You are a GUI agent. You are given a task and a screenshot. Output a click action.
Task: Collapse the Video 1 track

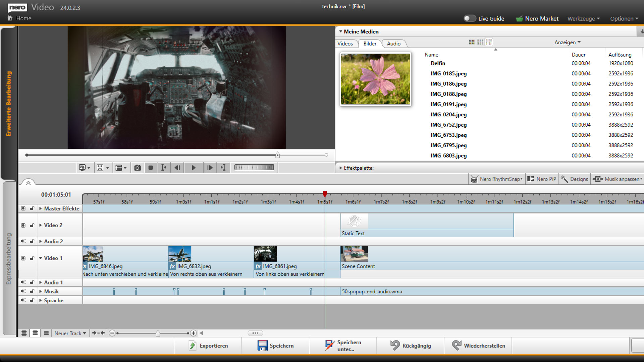point(41,258)
